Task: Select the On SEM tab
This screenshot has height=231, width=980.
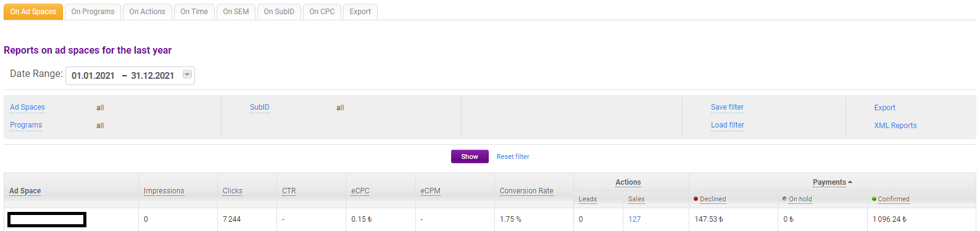Action: [236, 12]
